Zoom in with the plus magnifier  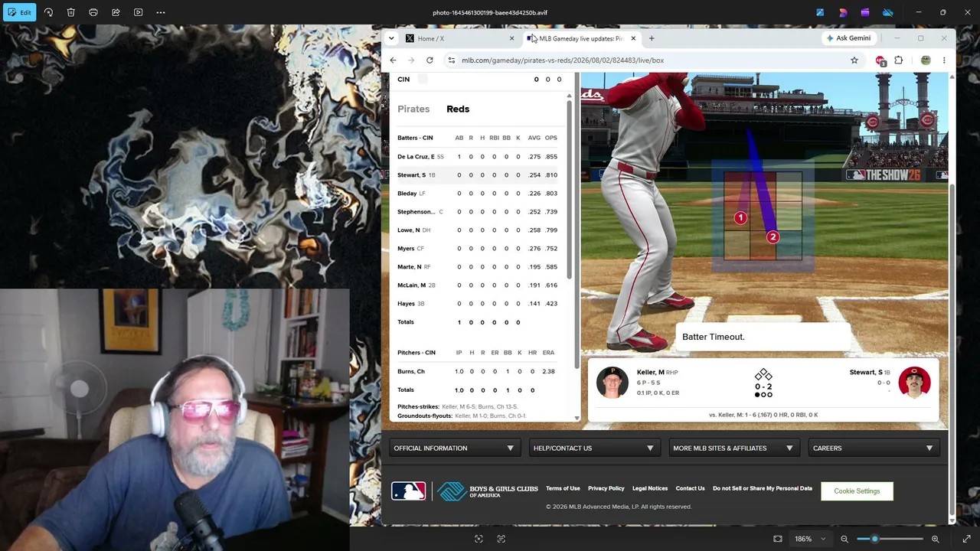pyautogui.click(x=935, y=539)
